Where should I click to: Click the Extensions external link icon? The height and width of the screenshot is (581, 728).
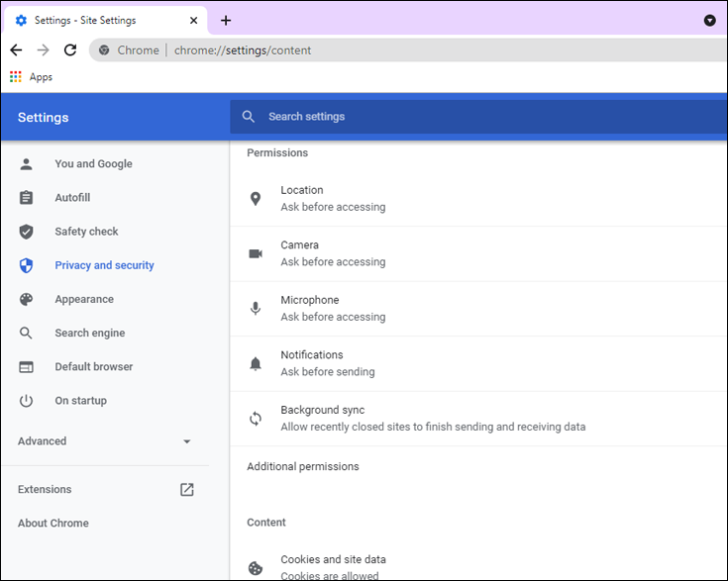[x=186, y=490]
